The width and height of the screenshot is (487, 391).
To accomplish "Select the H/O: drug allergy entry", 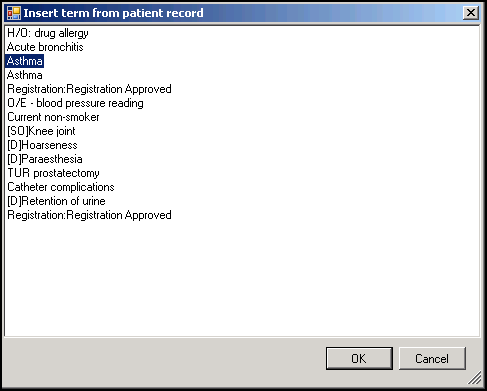I will click(48, 33).
